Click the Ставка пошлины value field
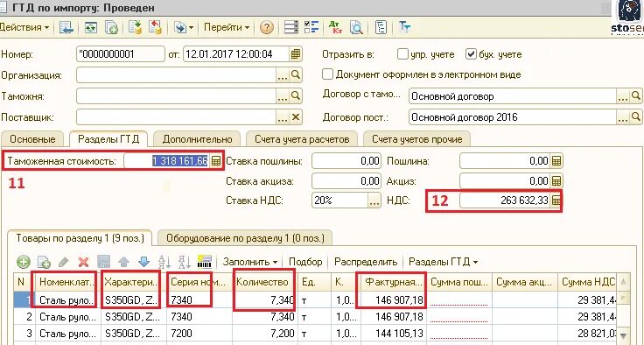The image size is (644, 345). click(346, 161)
